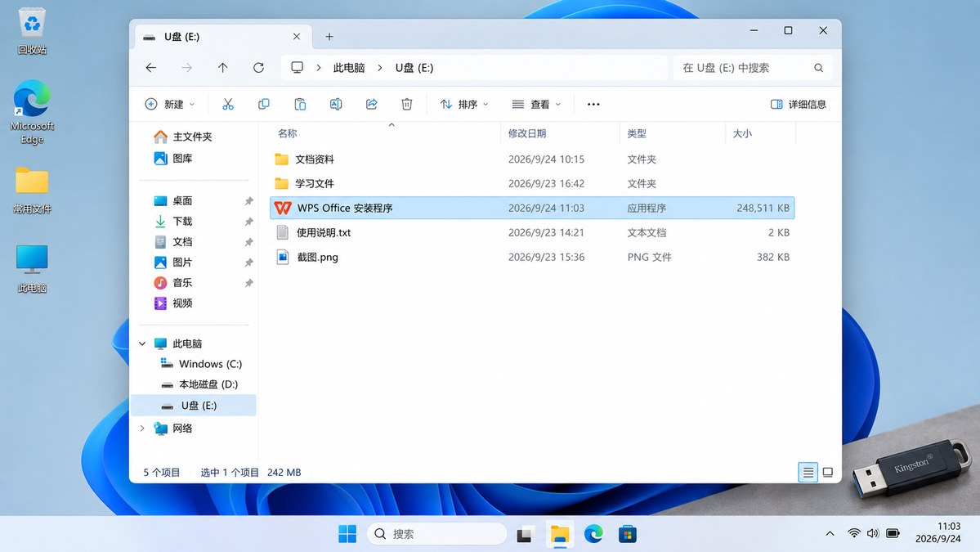
Task: Open the 排序 sort dropdown
Action: click(x=464, y=105)
